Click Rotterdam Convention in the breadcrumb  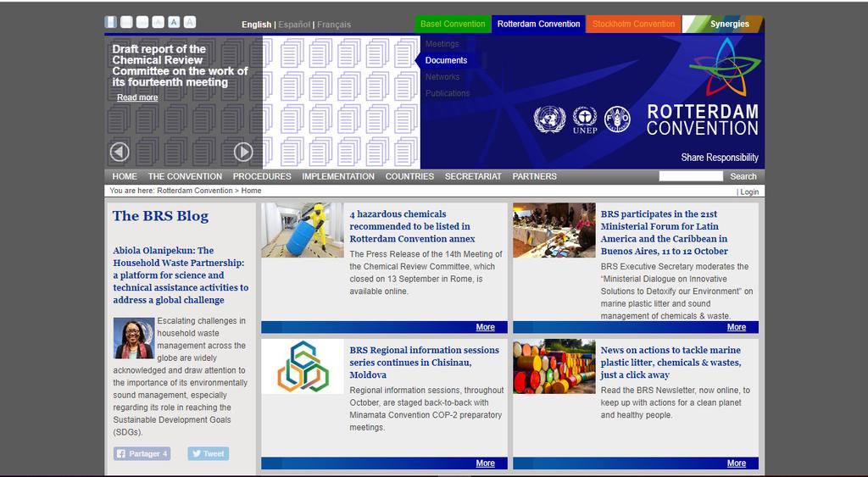click(195, 191)
